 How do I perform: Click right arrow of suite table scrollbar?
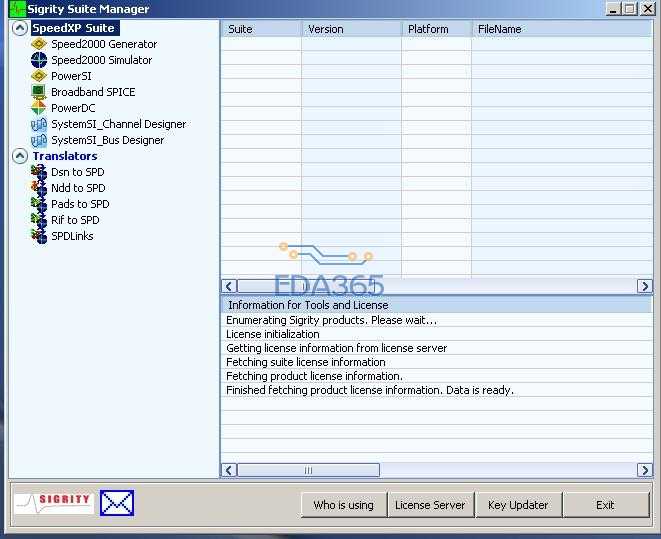(645, 287)
